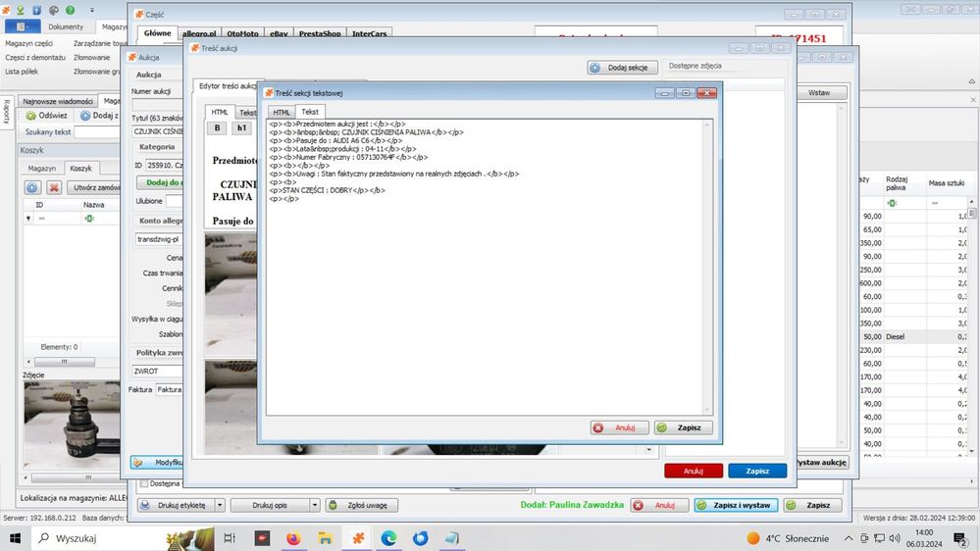
Task: Open Task View on the Windows taskbar
Action: (230, 538)
